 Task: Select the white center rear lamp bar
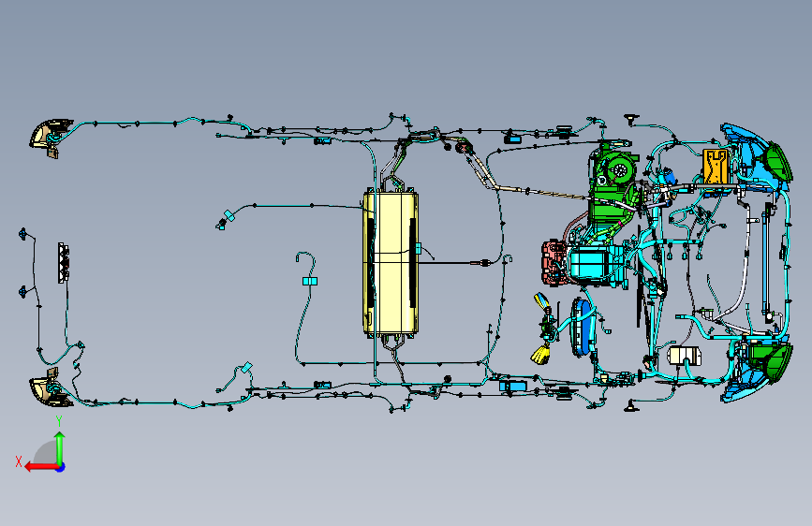click(64, 262)
